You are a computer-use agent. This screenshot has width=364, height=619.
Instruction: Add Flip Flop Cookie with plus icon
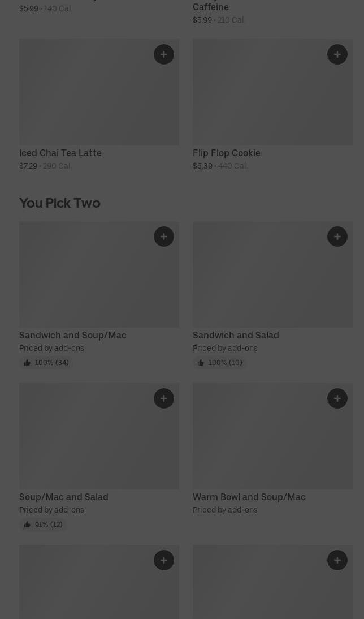click(x=337, y=54)
